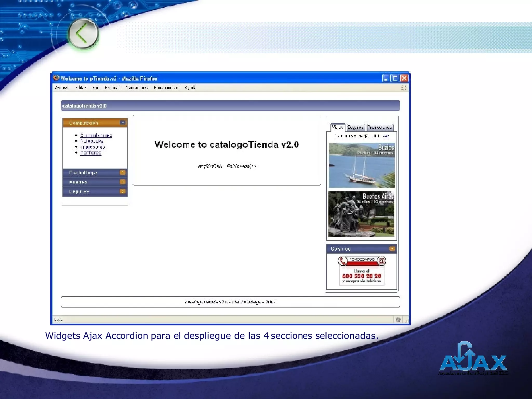Select the Deportes accordion header
This screenshot has width=532, height=399.
[95, 192]
